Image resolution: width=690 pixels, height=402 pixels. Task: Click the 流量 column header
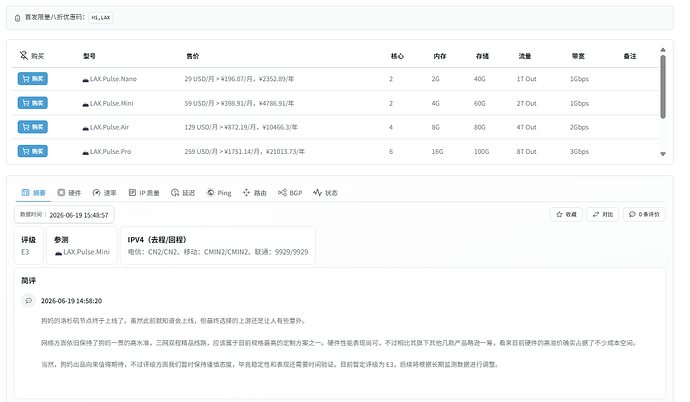tap(525, 56)
